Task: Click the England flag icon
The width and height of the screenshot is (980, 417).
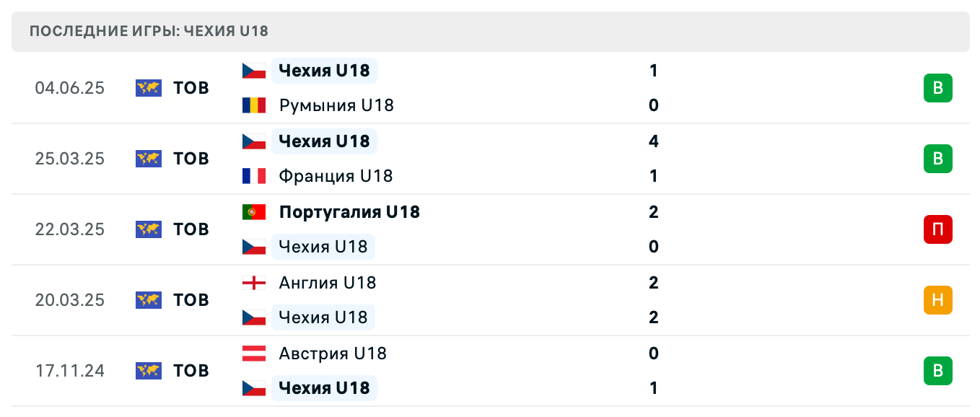Action: pyautogui.click(x=253, y=283)
